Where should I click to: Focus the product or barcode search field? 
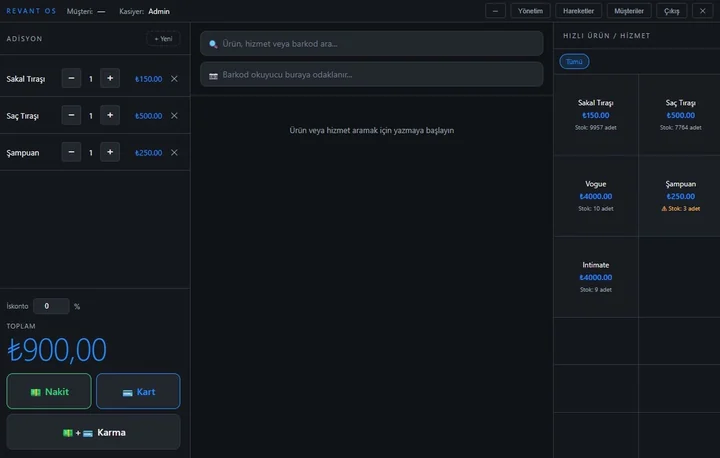371,44
